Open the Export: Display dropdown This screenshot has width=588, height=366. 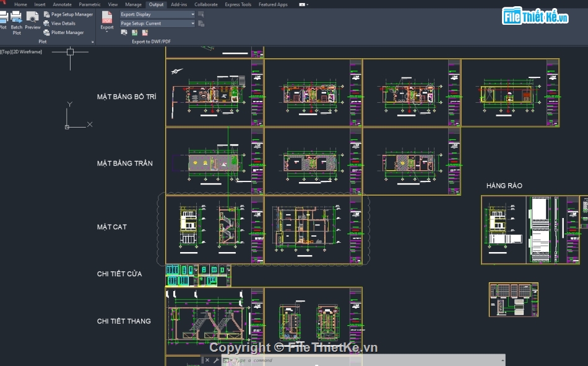click(157, 14)
